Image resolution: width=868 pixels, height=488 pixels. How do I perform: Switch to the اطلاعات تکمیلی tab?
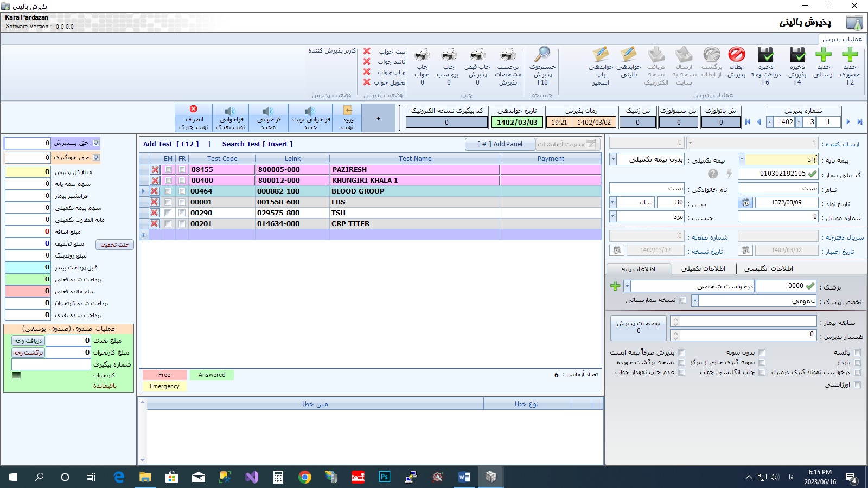[x=703, y=268]
